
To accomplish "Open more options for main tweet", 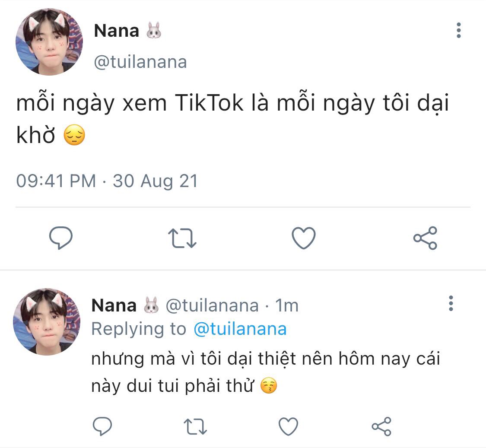I will pyautogui.click(x=459, y=30).
